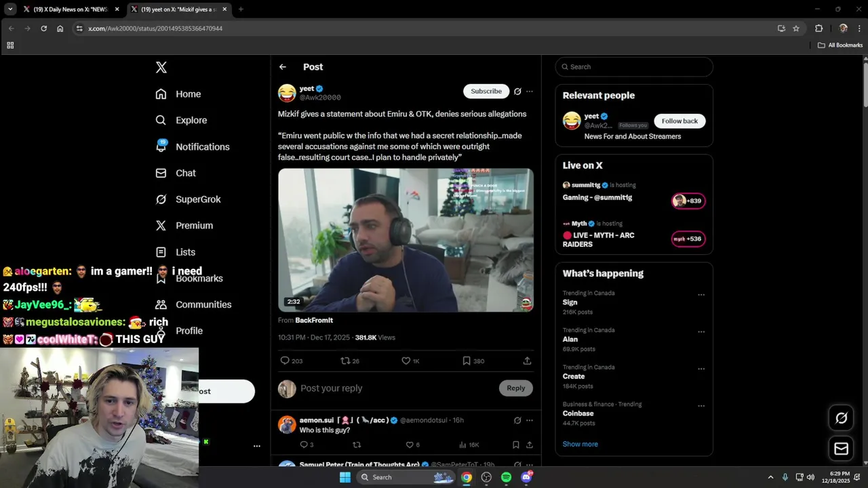868x488 pixels.
Task: Open Explore from the sidebar
Action: point(181,120)
